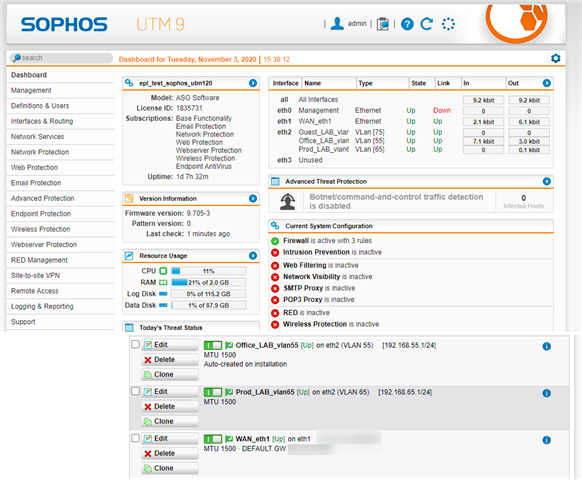
Task: Click the red Wireless Protection status icon
Action: click(275, 324)
